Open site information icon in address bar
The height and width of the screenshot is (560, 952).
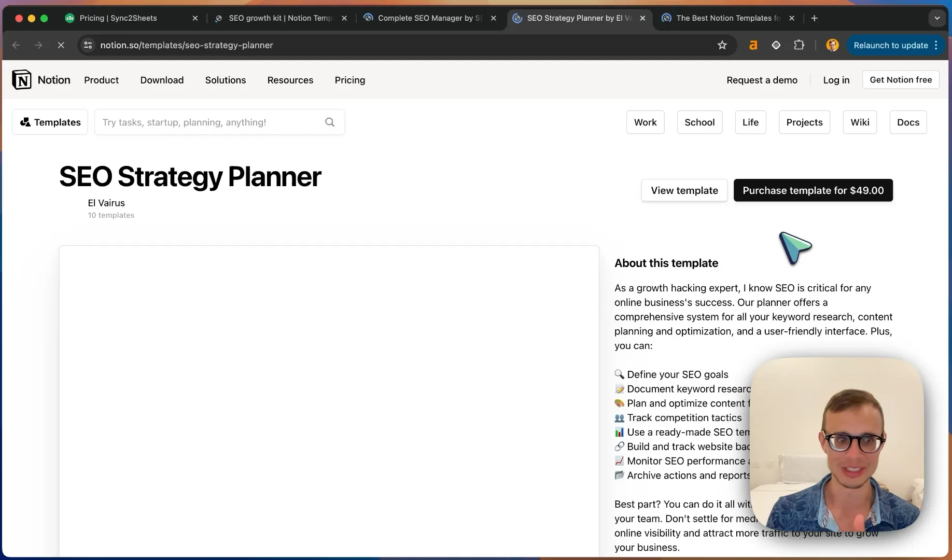(x=88, y=45)
